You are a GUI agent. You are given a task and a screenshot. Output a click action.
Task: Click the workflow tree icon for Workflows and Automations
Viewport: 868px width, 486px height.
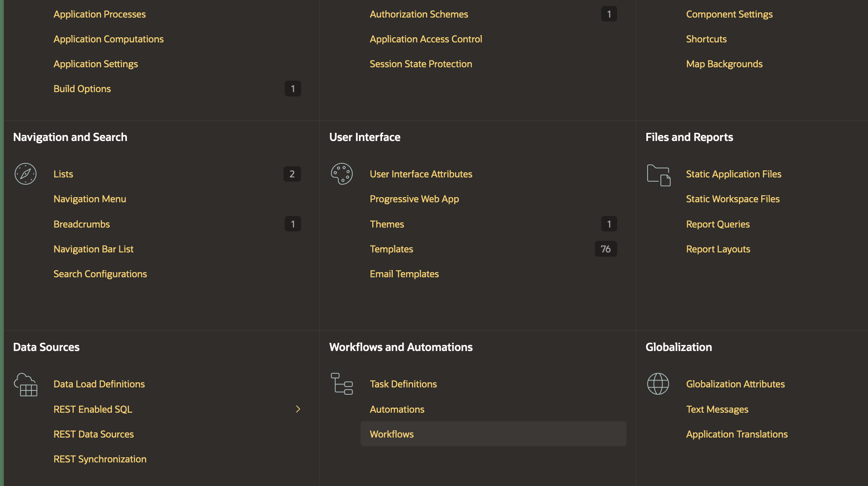tap(342, 384)
